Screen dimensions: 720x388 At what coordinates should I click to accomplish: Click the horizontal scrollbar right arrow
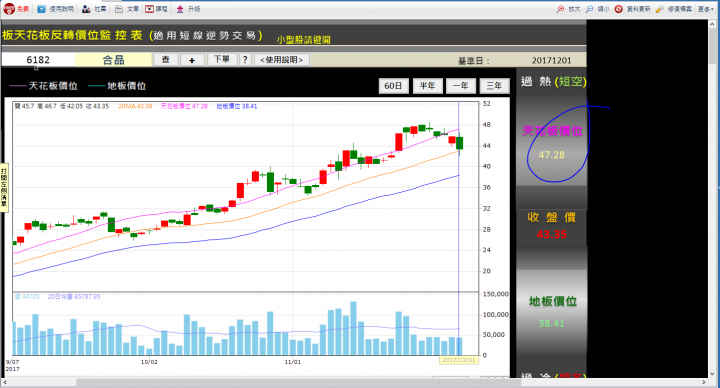(x=703, y=382)
